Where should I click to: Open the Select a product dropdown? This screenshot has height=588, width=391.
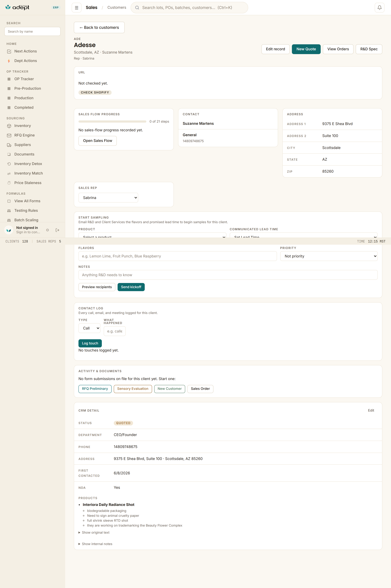click(152, 235)
